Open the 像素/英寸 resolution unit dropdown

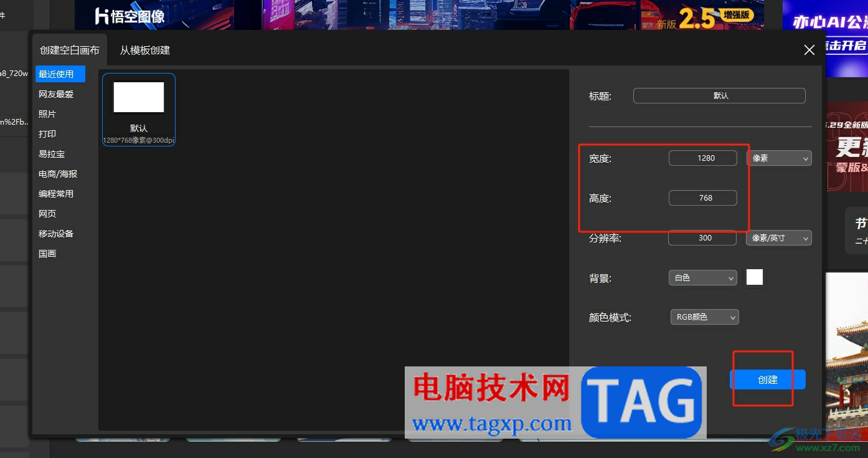pyautogui.click(x=778, y=238)
